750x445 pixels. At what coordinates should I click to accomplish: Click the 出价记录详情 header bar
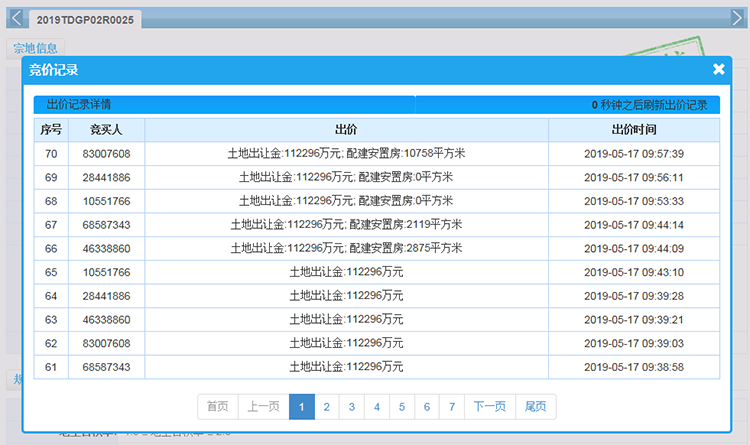click(x=224, y=105)
